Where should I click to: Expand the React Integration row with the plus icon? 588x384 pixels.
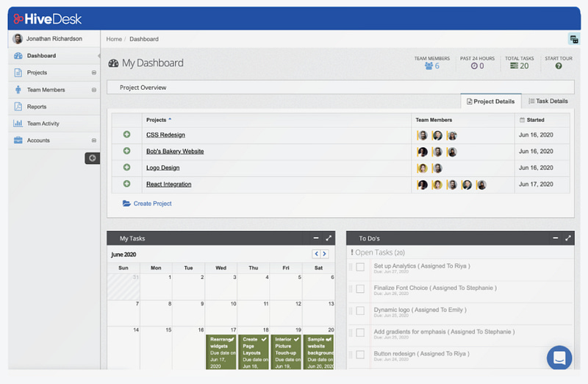[x=126, y=184]
